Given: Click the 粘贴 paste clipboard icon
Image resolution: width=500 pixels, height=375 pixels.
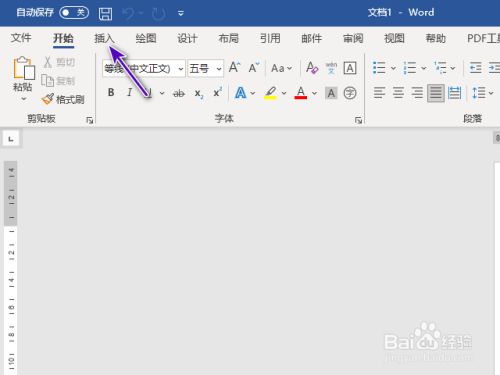Looking at the screenshot, I should (23, 68).
